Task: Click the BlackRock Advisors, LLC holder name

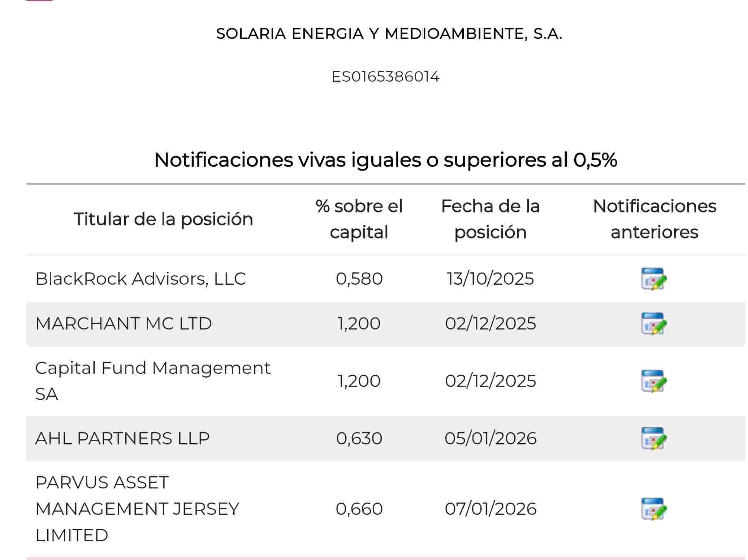Action: click(x=140, y=279)
